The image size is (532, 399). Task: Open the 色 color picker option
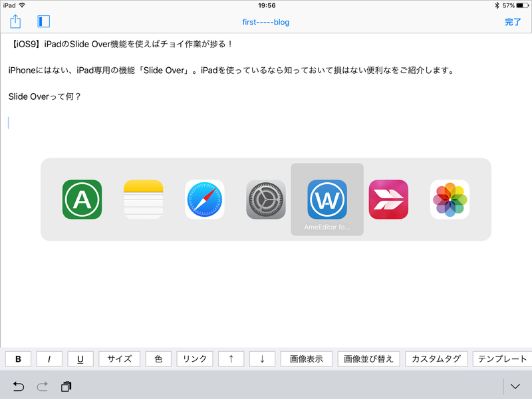(x=158, y=359)
